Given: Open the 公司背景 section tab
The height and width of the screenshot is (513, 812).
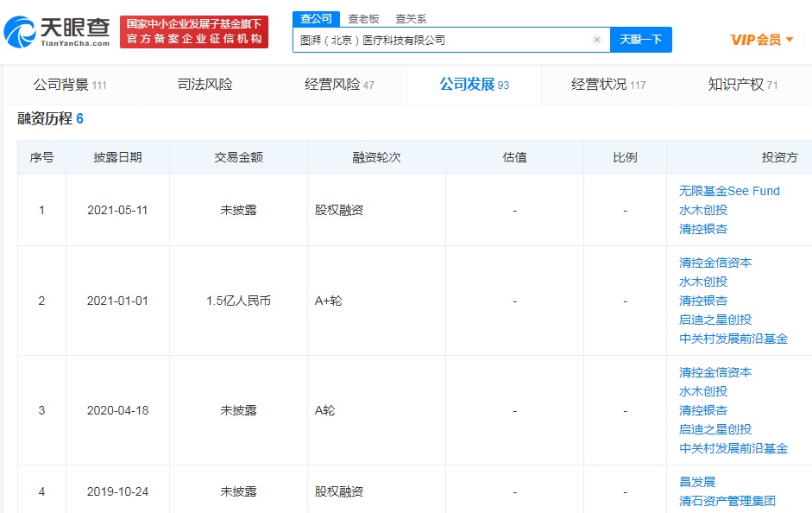Looking at the screenshot, I should click(69, 85).
